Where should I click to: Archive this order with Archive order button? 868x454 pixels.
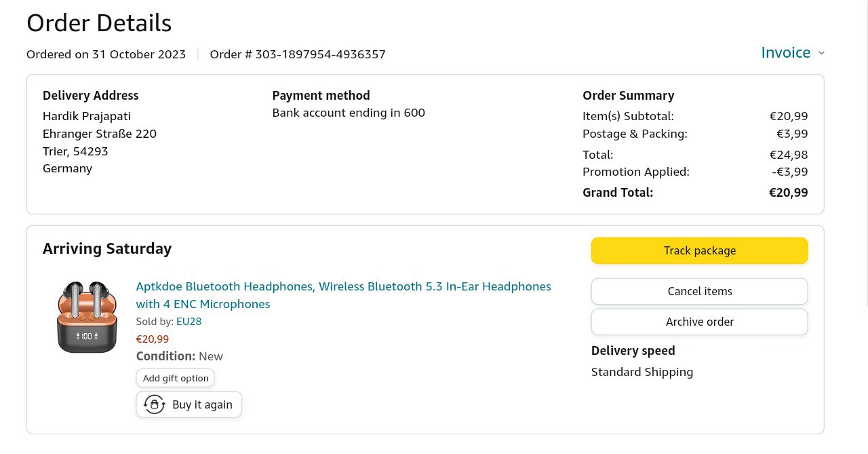(699, 322)
